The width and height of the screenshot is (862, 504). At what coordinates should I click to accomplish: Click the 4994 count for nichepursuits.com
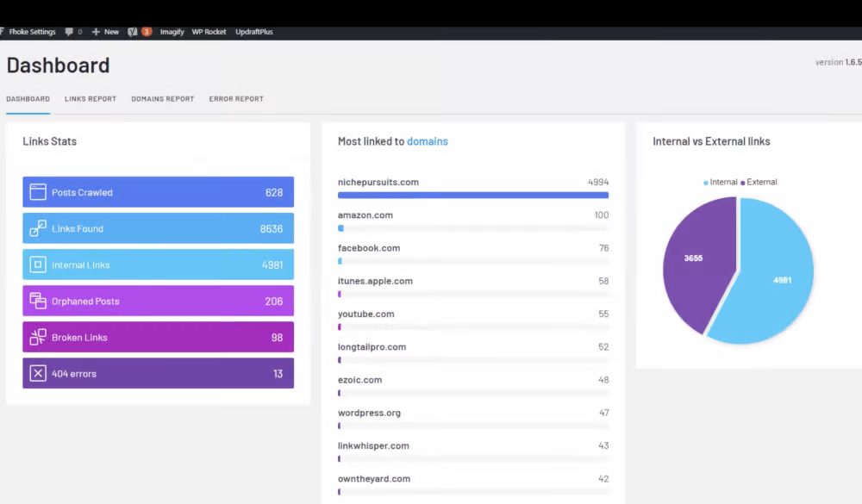click(598, 182)
